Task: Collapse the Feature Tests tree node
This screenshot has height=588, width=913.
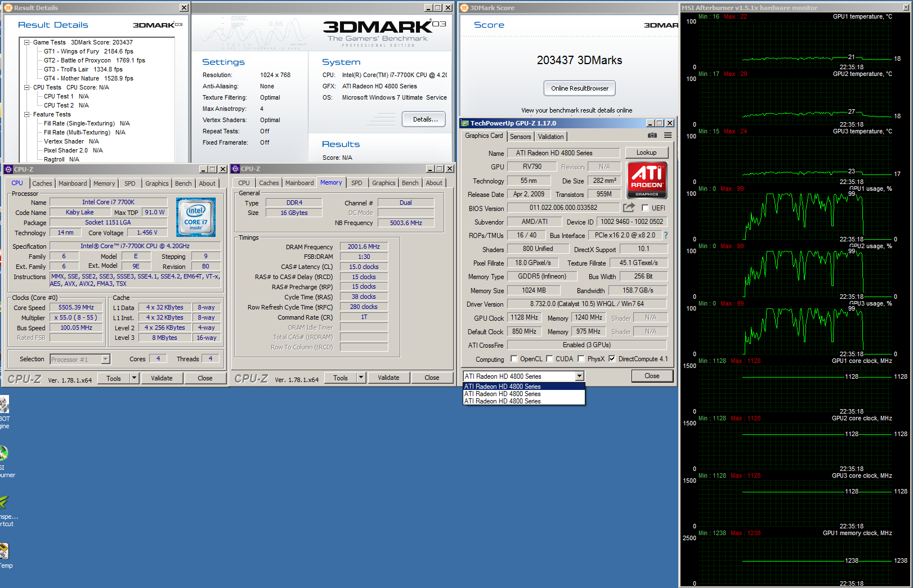Action: pos(26,114)
